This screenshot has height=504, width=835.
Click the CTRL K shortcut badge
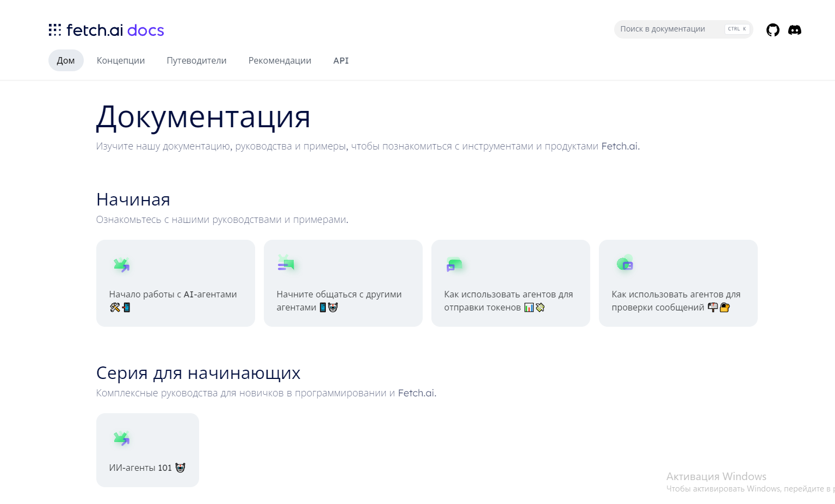click(x=737, y=29)
